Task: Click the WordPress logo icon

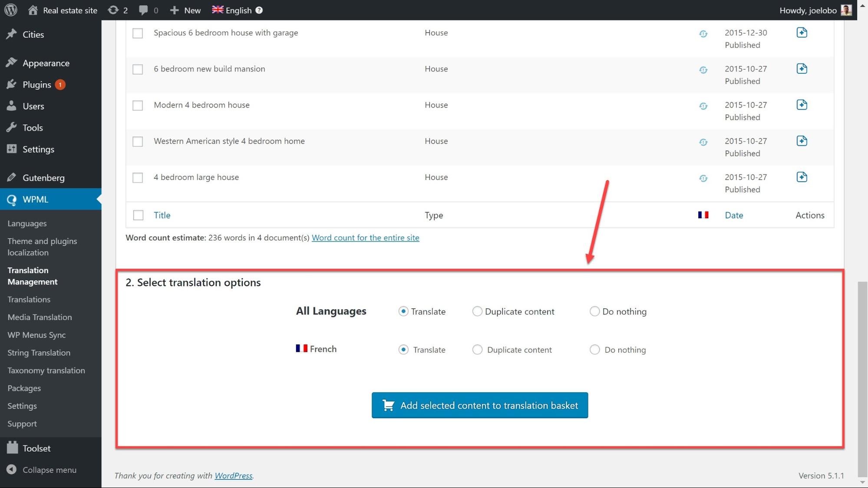Action: click(x=10, y=10)
